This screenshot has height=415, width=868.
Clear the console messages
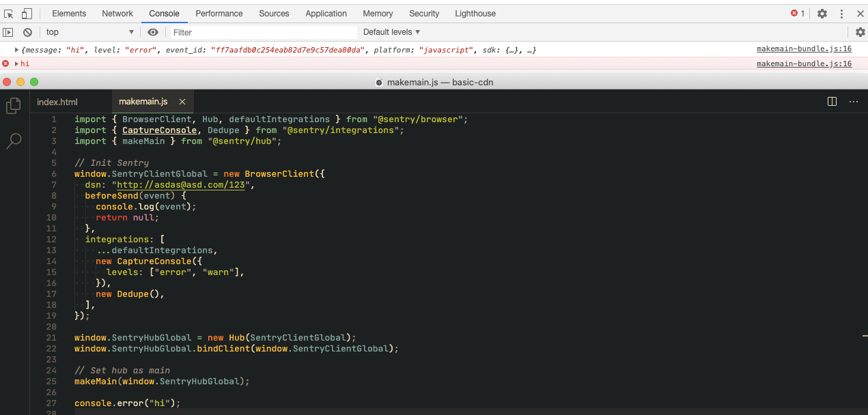point(27,31)
